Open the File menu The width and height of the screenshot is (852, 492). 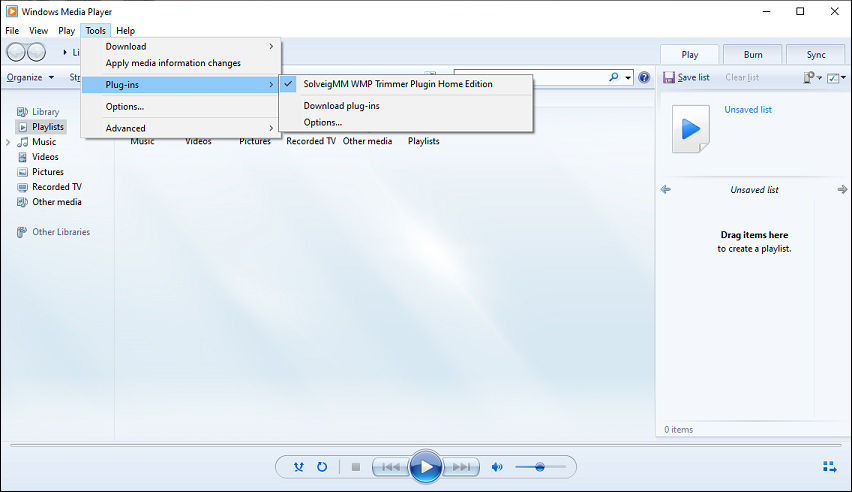pos(12,30)
